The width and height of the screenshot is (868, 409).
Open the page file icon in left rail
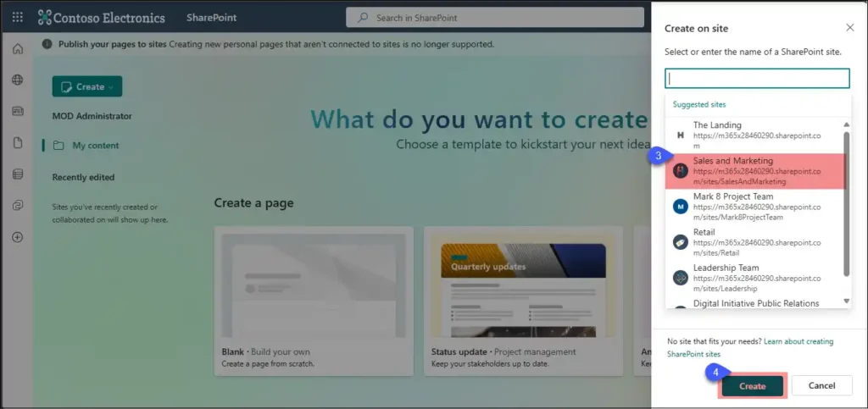18,143
